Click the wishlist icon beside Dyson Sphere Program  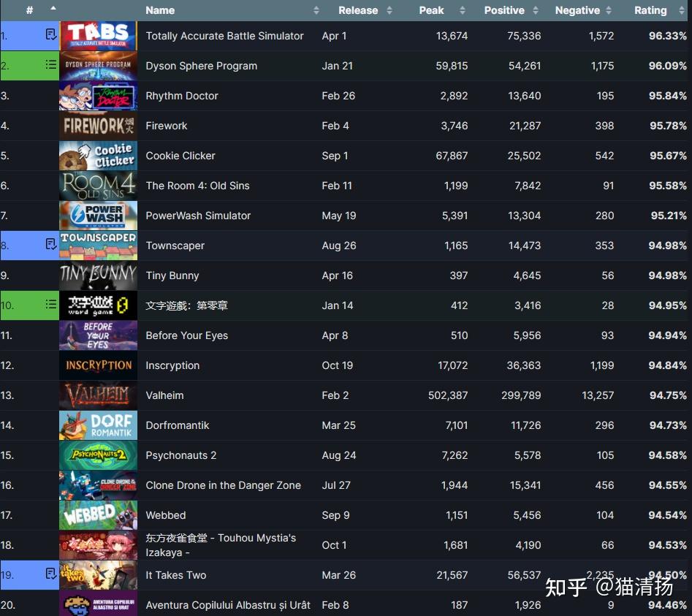click(x=51, y=65)
